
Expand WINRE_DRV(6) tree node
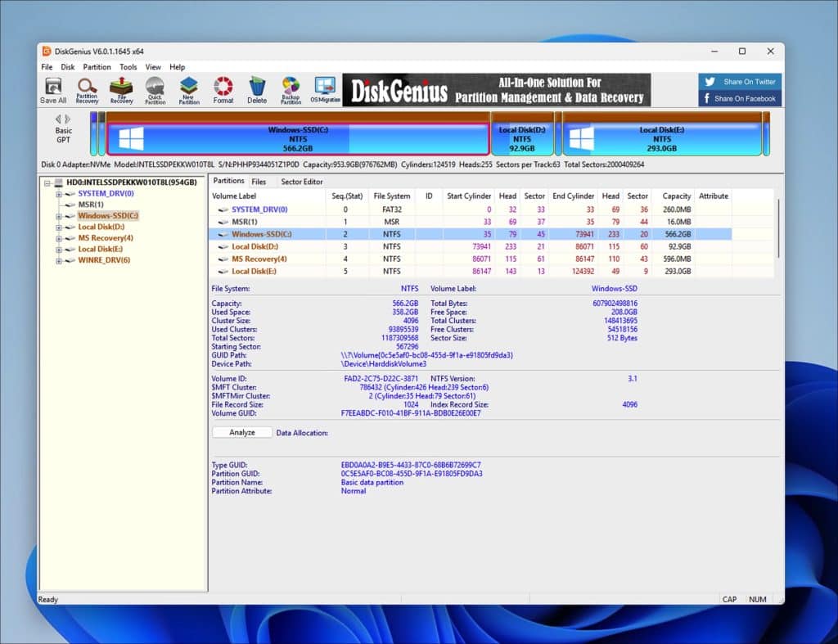coord(59,261)
